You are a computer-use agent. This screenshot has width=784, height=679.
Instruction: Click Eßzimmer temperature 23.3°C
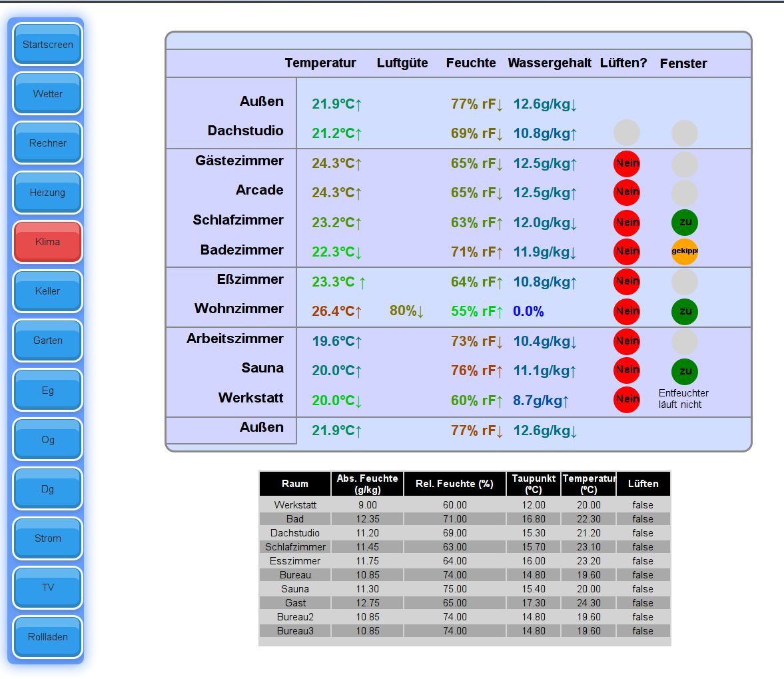pos(338,282)
